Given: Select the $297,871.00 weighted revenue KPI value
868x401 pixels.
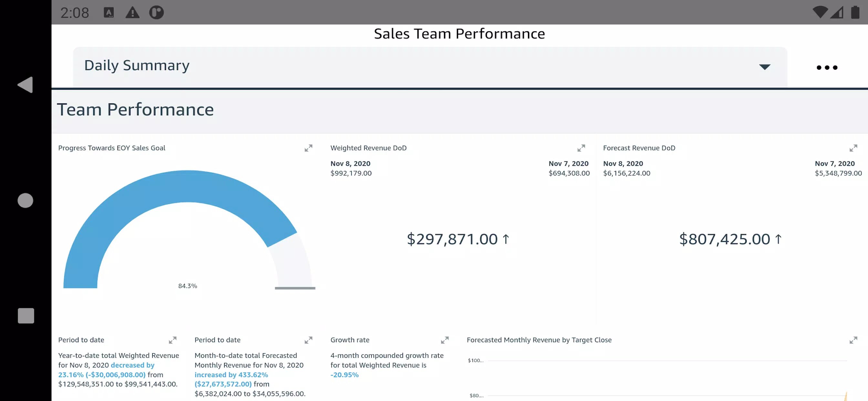Looking at the screenshot, I should (452, 239).
